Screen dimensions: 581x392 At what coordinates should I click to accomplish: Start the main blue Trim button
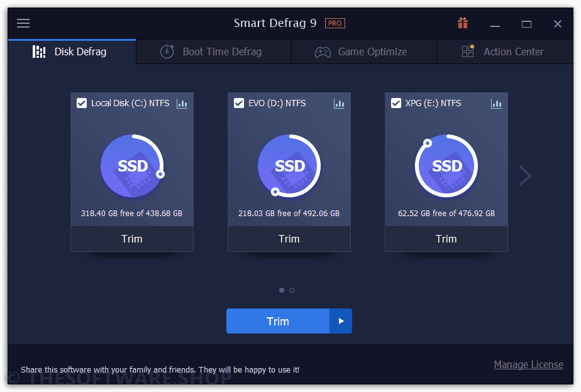pos(278,321)
